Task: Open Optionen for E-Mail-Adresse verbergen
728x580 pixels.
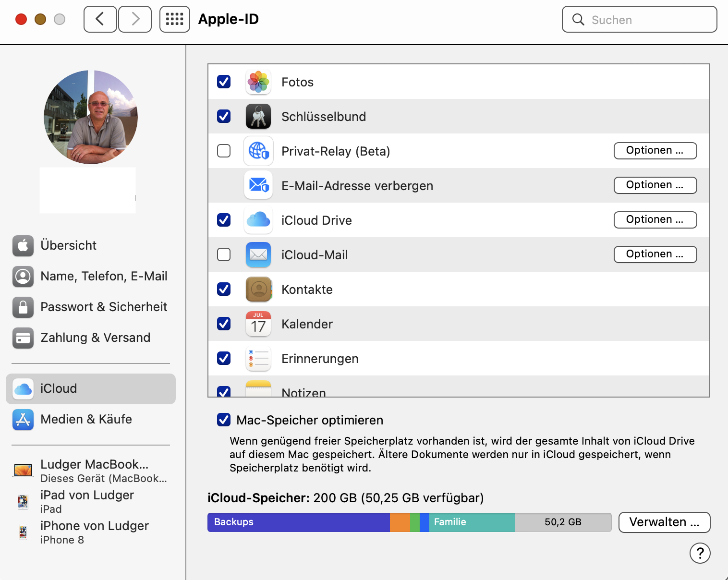Action: pyautogui.click(x=655, y=185)
